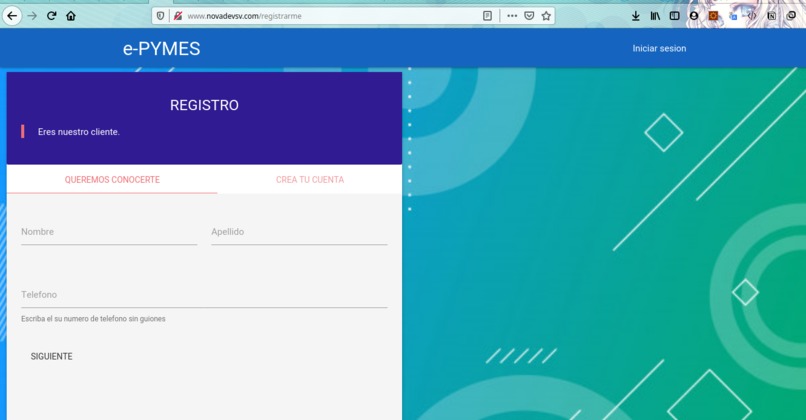
Task: Open the overlapping squares extension icon
Action: 791,16
